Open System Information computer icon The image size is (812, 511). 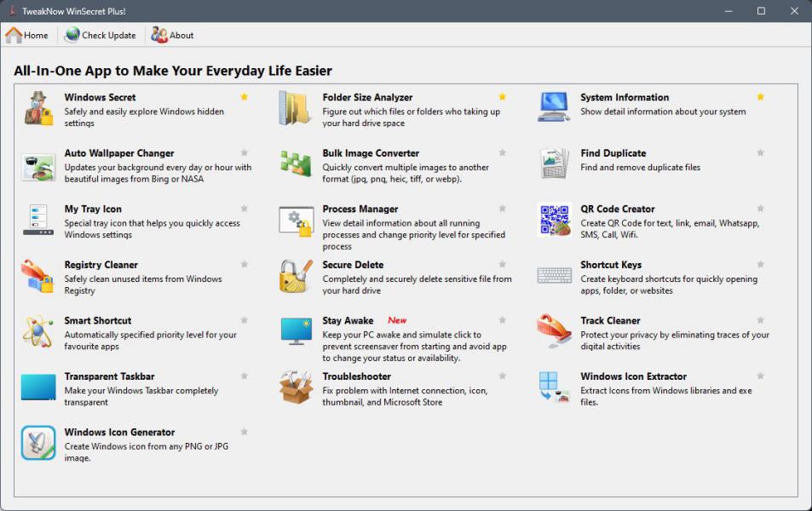[554, 107]
